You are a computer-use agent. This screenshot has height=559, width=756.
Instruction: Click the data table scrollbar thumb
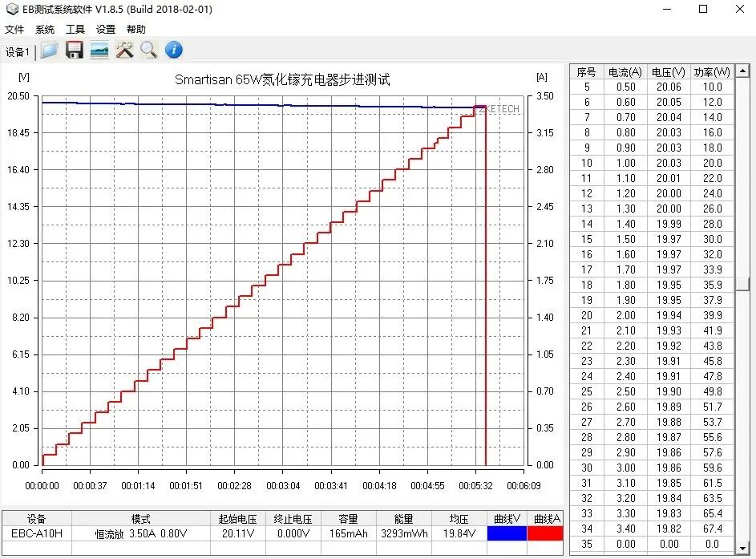pyautogui.click(x=743, y=284)
